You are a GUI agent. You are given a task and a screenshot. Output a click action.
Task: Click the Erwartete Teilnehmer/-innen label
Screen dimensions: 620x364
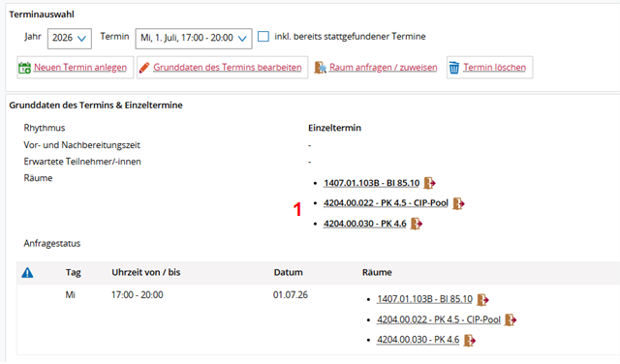point(82,162)
